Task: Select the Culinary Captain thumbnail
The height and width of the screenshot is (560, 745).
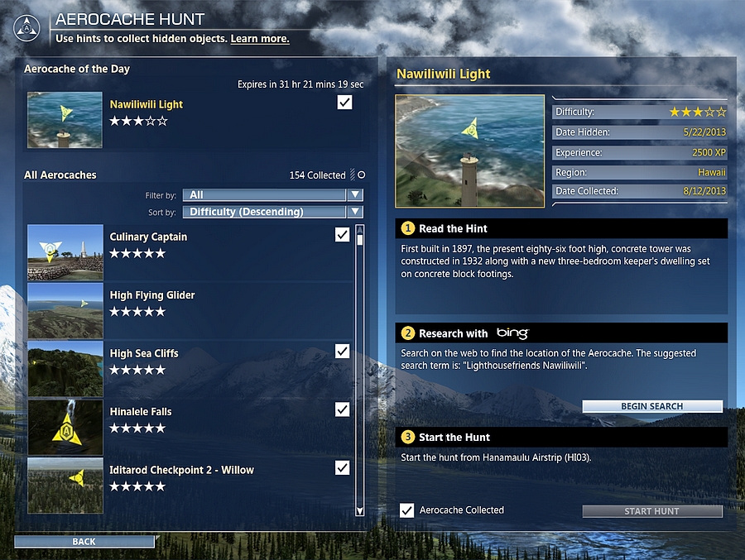Action: [65, 252]
